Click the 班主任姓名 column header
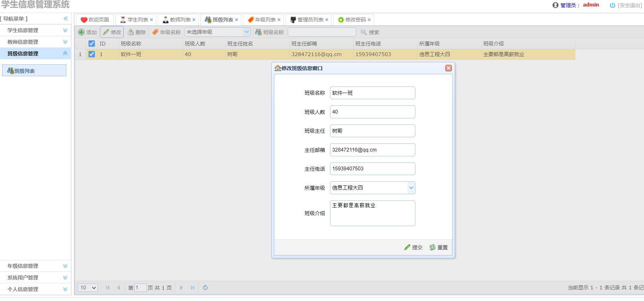 tap(257, 43)
